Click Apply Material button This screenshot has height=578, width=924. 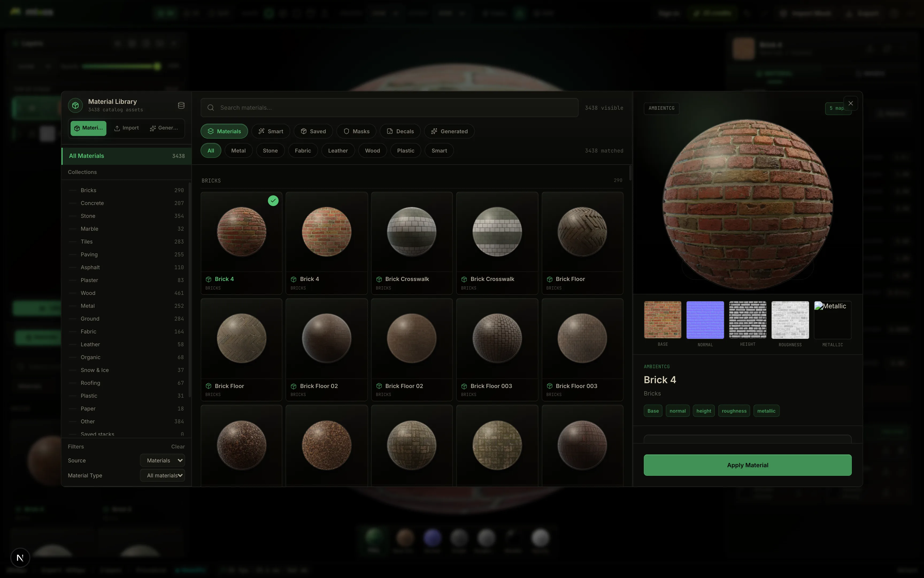[747, 465]
